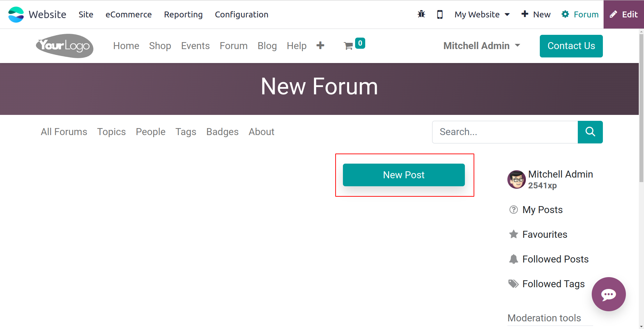Screen dimensions: 644x329
Task: Click the My Posts question icon
Action: [513, 210]
